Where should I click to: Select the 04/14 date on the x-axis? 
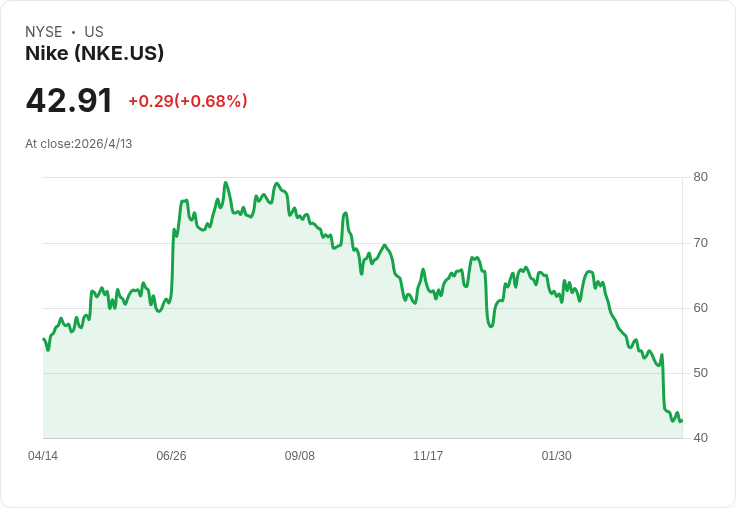[43, 456]
